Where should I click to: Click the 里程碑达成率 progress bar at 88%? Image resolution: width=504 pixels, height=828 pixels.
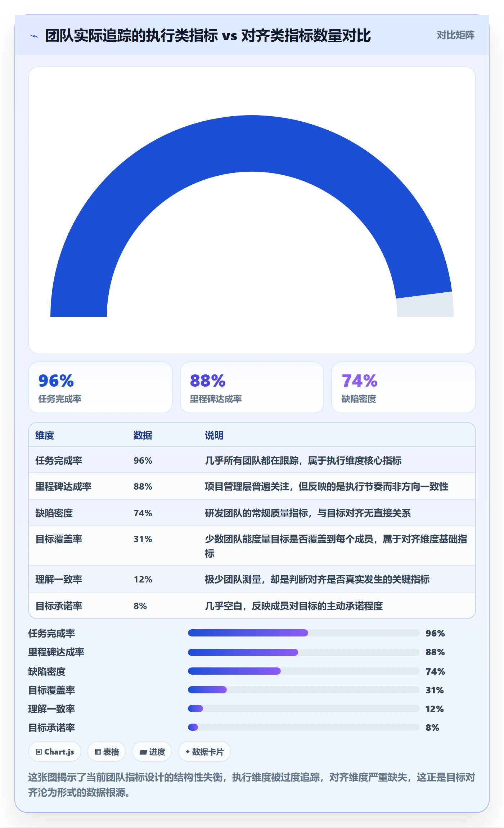coord(303,652)
